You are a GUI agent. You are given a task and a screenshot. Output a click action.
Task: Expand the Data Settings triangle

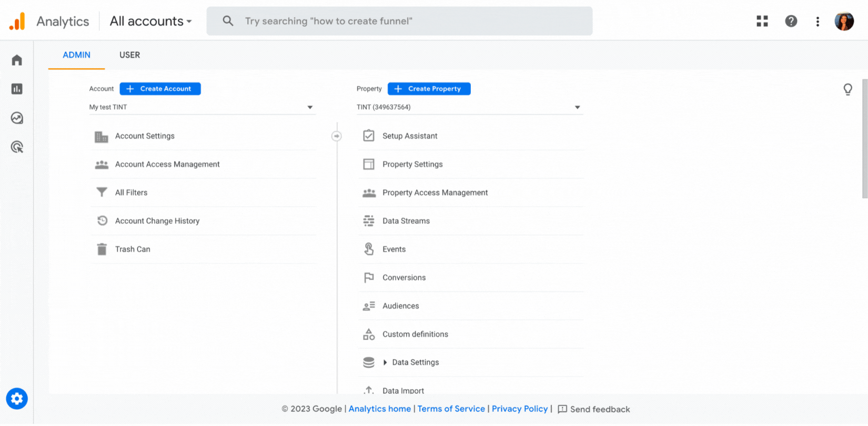click(x=385, y=362)
